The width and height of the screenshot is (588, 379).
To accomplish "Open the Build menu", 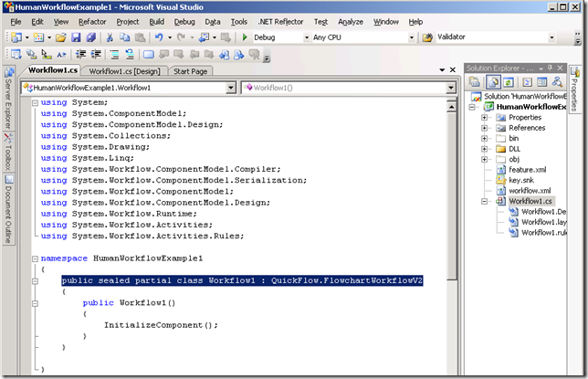I will (157, 22).
